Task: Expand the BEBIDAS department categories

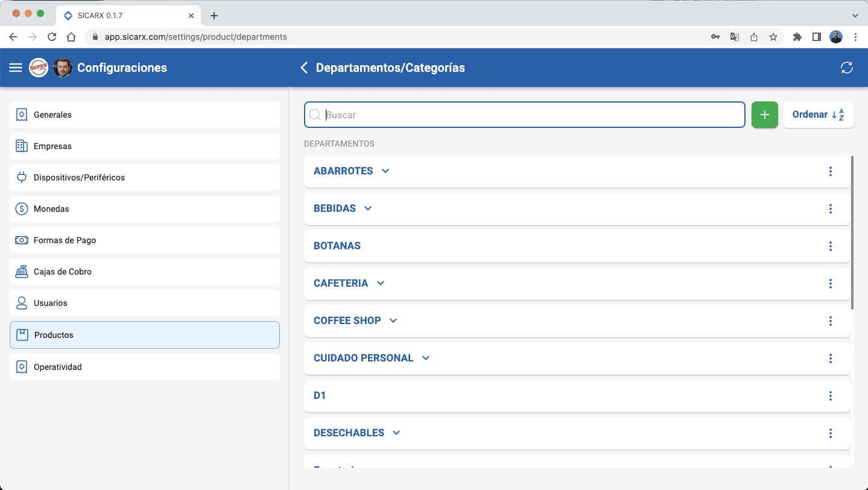Action: pos(368,209)
